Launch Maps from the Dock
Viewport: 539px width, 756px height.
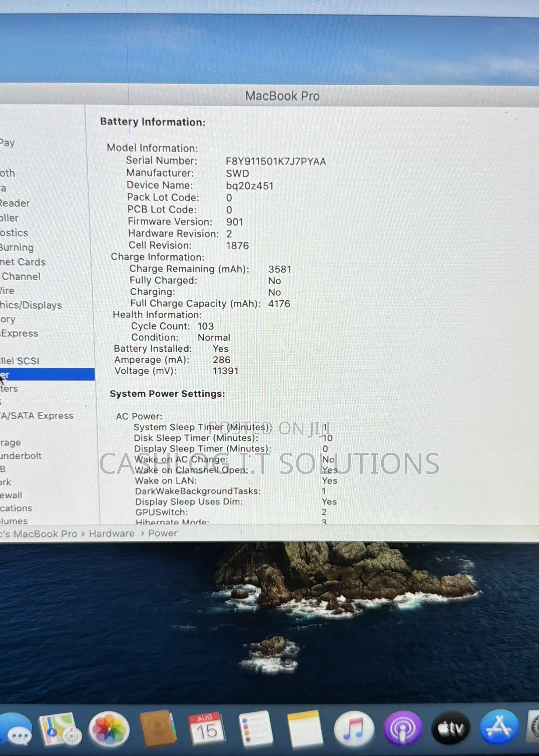60,729
